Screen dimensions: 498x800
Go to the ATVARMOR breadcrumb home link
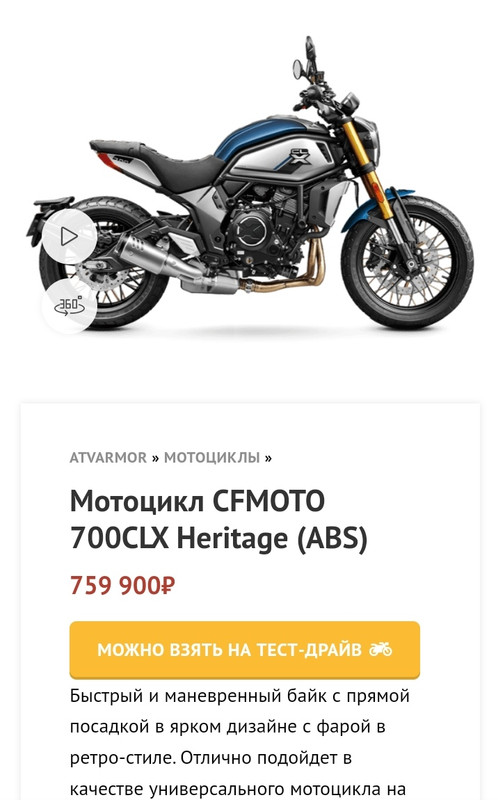[x=108, y=458]
